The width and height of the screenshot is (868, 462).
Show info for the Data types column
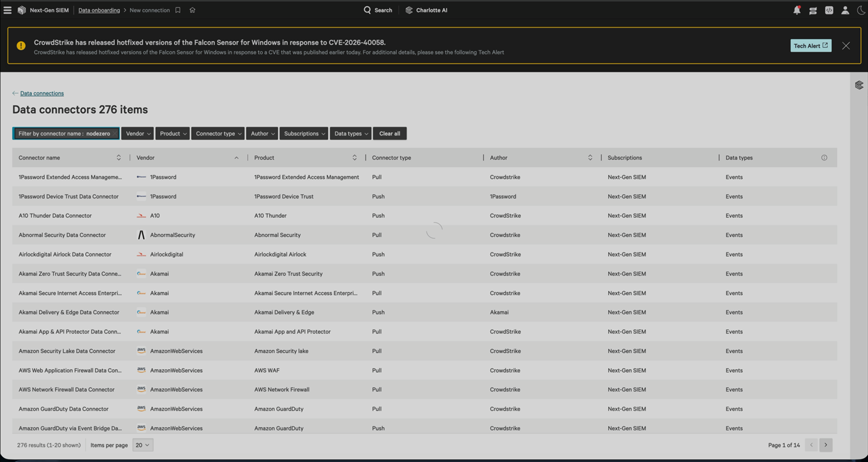tap(824, 157)
